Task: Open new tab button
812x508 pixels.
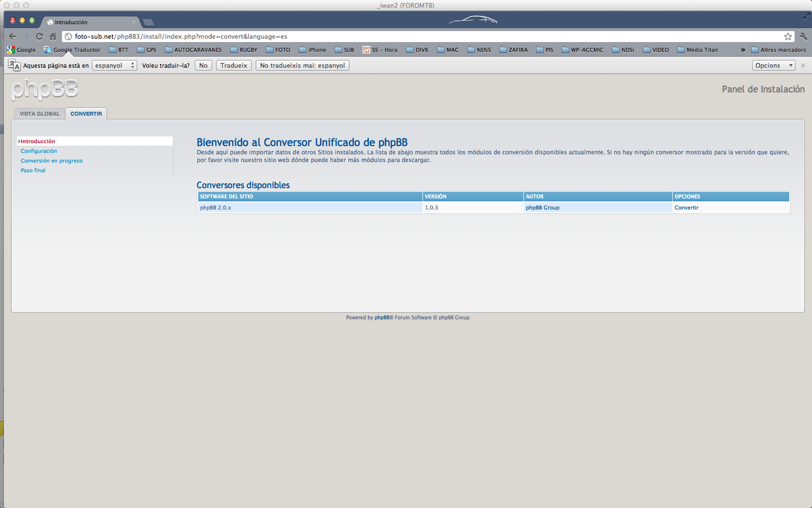Action: pyautogui.click(x=148, y=22)
